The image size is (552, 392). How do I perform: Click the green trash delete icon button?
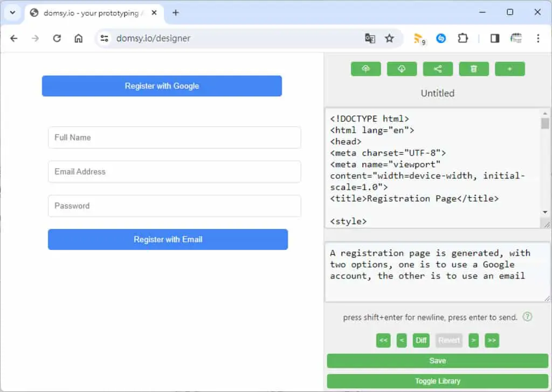click(x=474, y=69)
